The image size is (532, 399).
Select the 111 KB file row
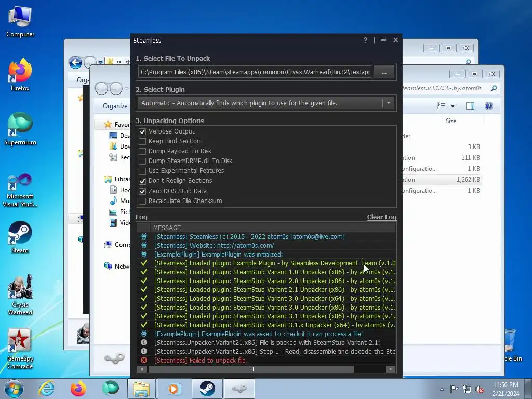coord(442,158)
